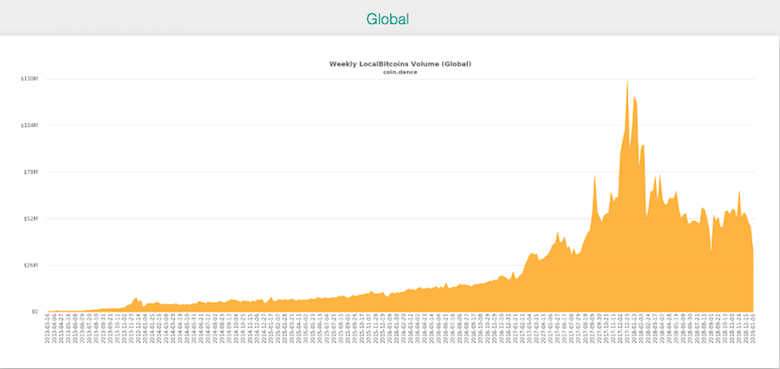Click the sharp dip near late 2018

[x=711, y=253]
